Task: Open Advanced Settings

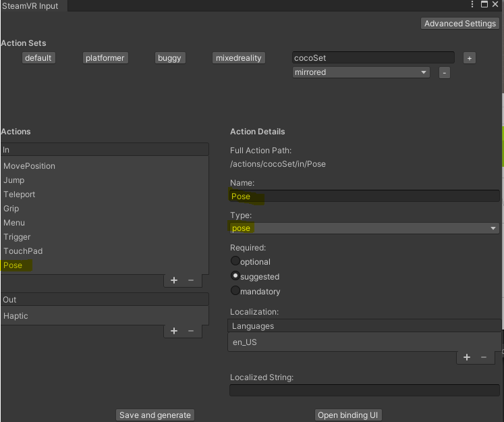Action: tap(460, 24)
